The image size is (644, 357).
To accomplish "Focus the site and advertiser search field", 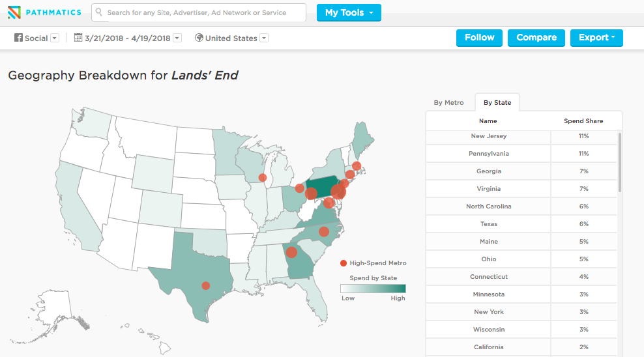I will [203, 12].
